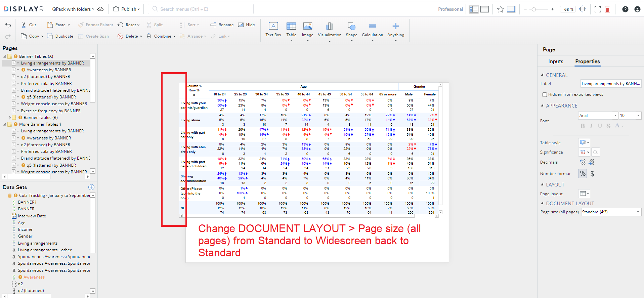Collapse the DOCUMENT LAYOUT section

[542, 203]
